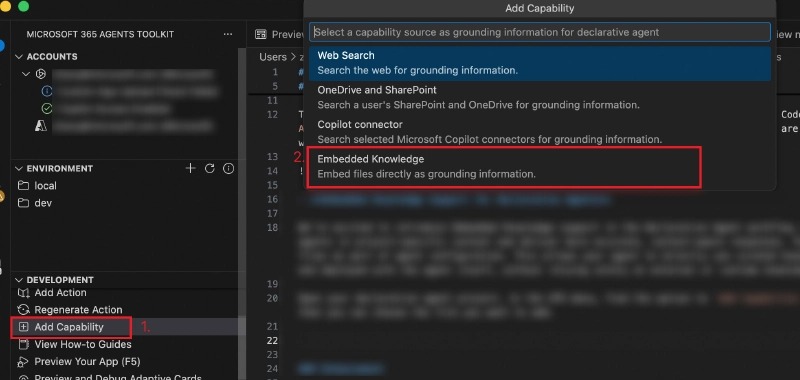
Task: Click the How-to Guides notebook icon
Action: tap(23, 344)
